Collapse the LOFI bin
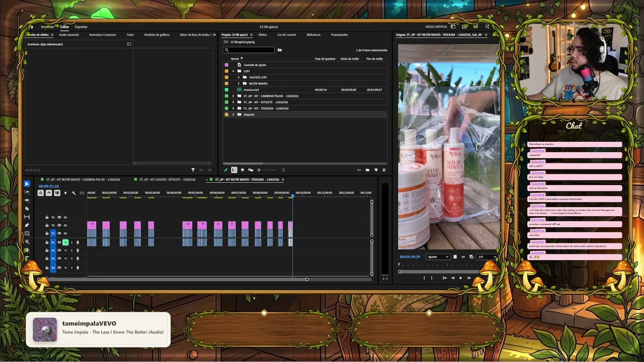644x362 pixels. pyautogui.click(x=233, y=71)
